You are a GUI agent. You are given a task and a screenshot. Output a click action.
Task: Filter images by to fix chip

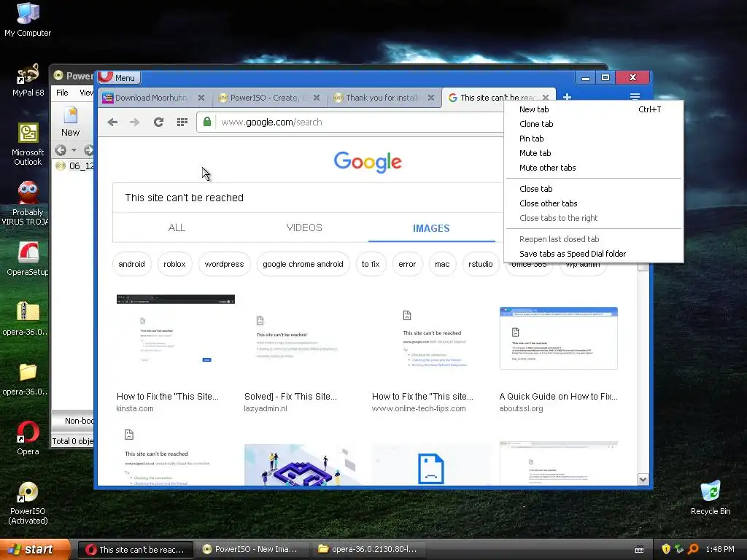point(371,264)
